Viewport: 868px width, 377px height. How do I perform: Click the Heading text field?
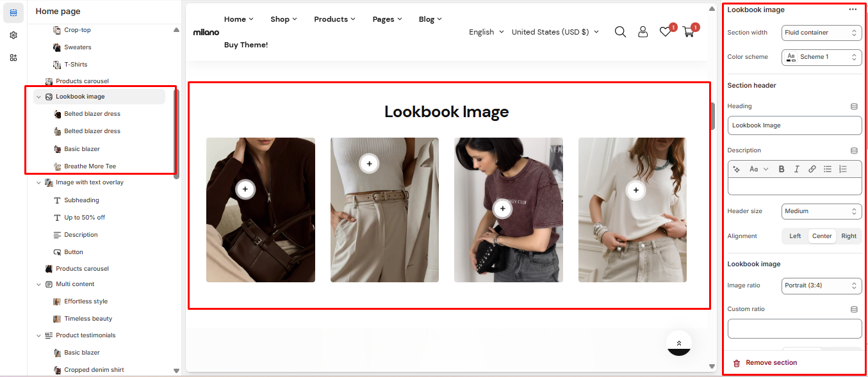coord(794,125)
